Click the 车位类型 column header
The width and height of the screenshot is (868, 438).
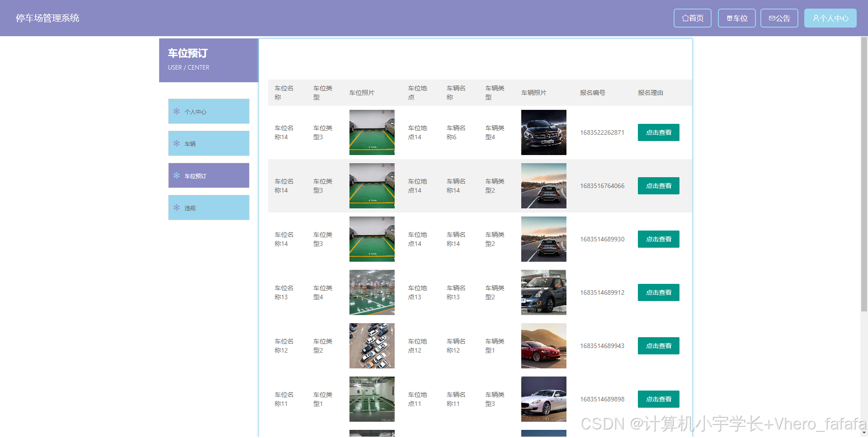pos(323,93)
